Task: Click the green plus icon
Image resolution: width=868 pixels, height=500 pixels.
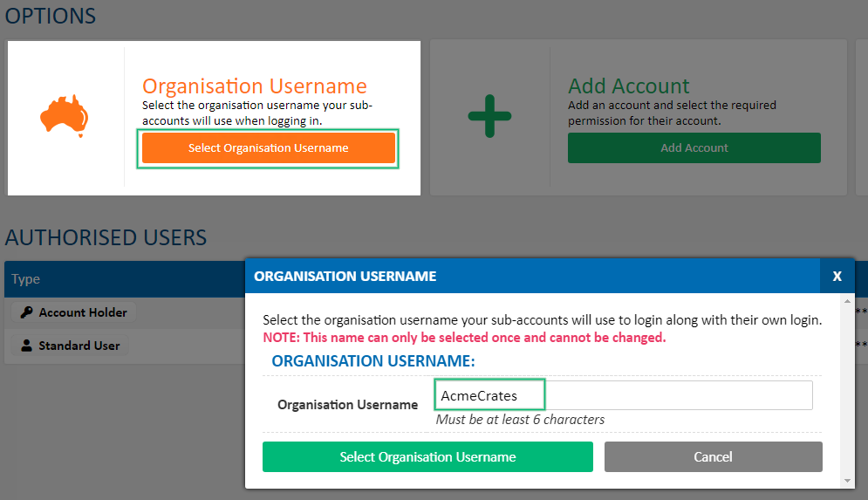Action: [489, 116]
